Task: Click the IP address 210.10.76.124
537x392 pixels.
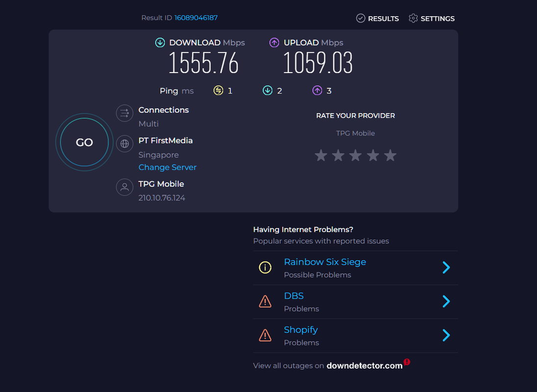Action: click(162, 197)
